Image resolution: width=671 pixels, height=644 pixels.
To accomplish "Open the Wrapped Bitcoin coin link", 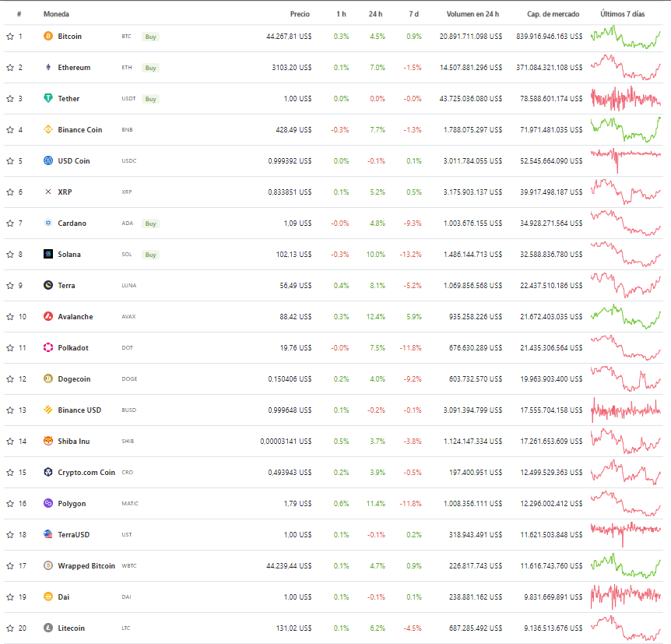I will (86, 565).
